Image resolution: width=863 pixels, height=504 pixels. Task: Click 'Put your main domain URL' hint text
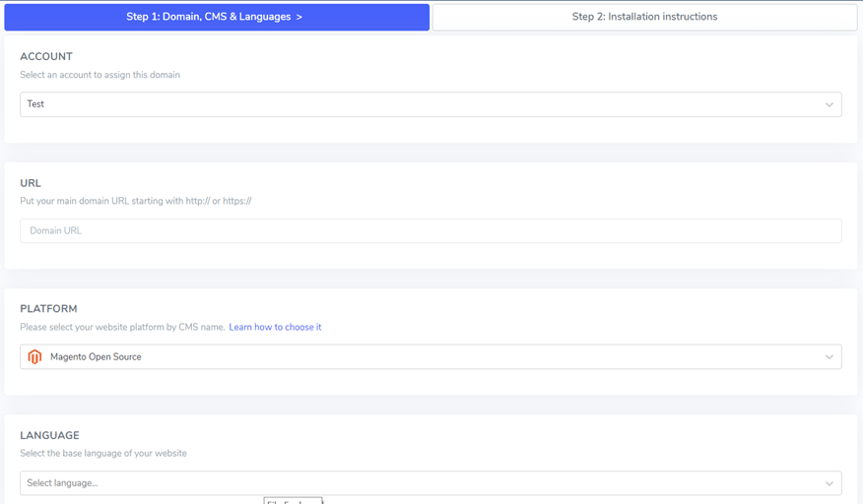click(x=136, y=201)
